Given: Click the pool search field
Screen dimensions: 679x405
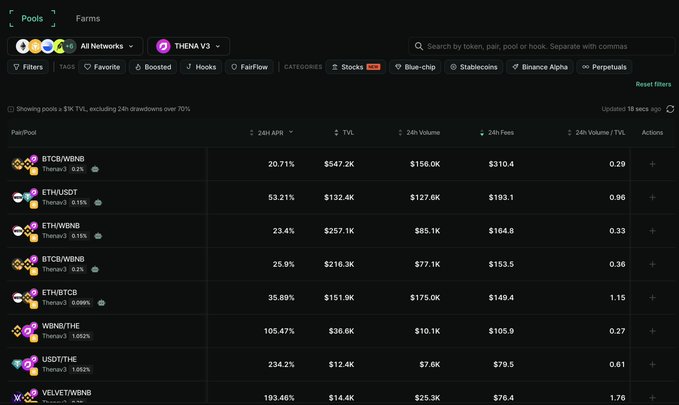Looking at the screenshot, I should click(x=541, y=46).
